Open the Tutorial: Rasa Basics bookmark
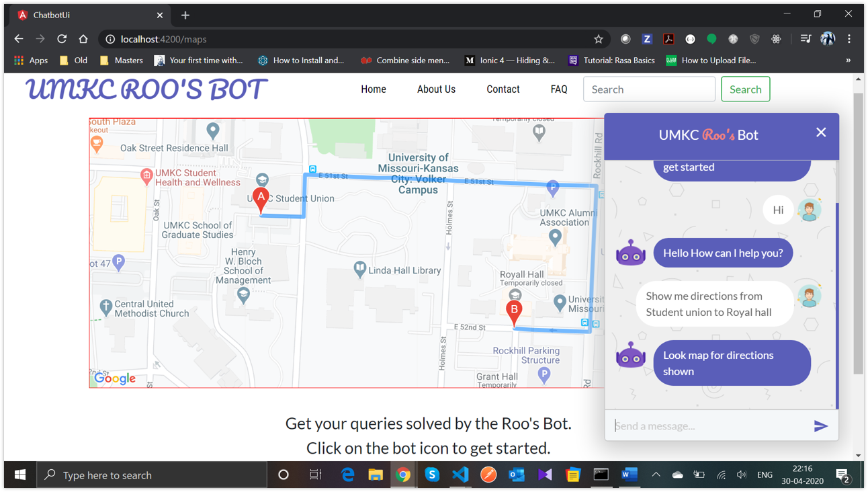868x492 pixels. (x=611, y=60)
